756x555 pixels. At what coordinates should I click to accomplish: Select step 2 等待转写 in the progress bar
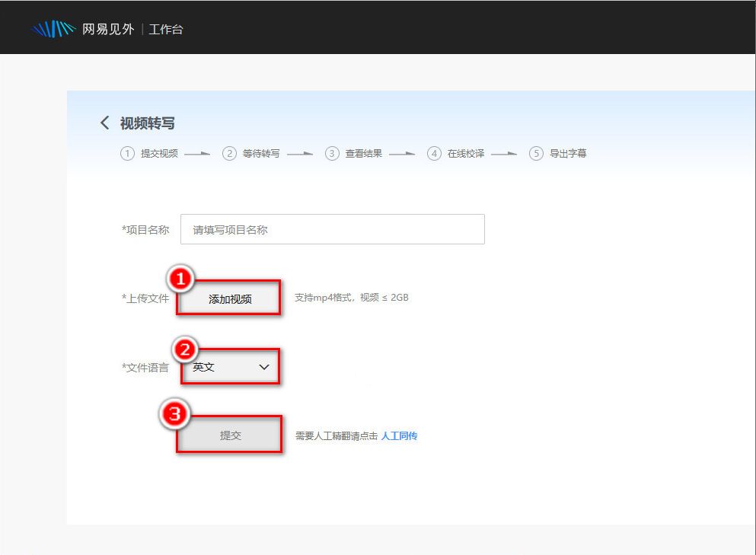251,153
